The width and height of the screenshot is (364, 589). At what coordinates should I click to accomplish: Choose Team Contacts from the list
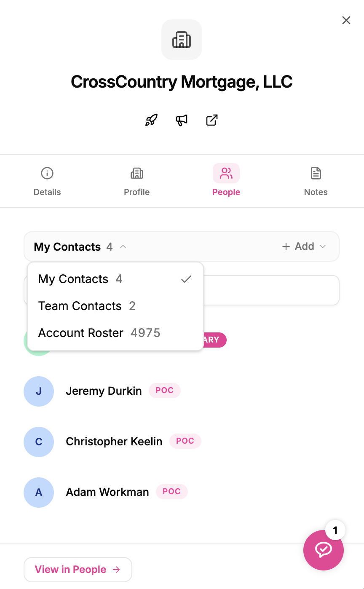[115, 306]
